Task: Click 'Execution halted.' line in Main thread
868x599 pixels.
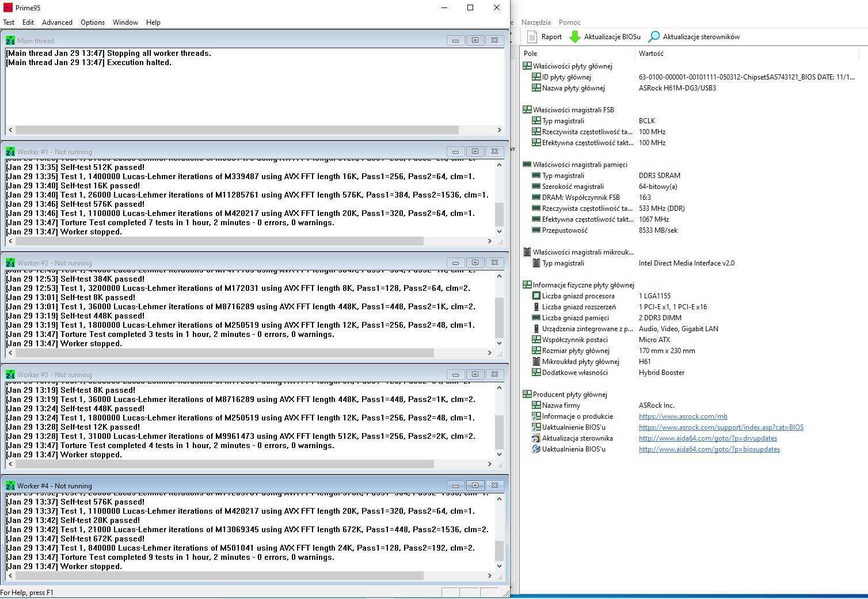Action: (89, 63)
